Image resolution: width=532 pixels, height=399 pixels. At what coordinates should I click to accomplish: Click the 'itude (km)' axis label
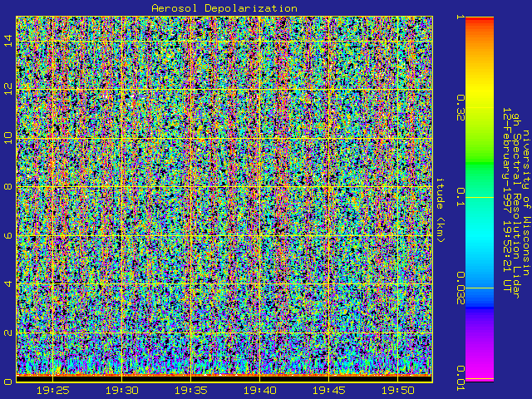coord(441,210)
